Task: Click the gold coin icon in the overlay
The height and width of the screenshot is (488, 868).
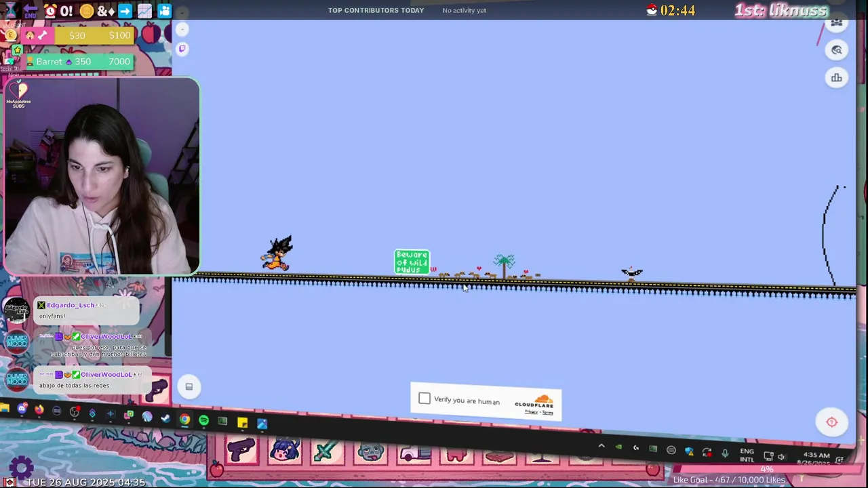Action: pos(86,11)
